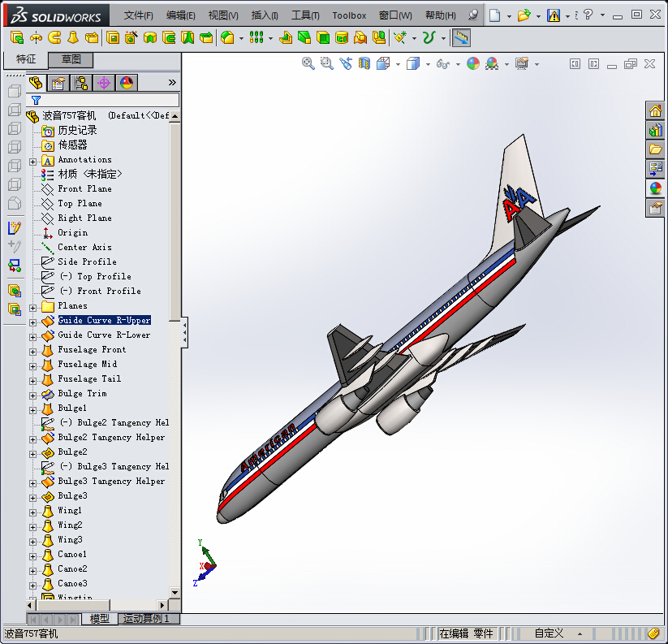Viewport: 668px width, 644px height.
Task: Select the Swept Cut tool
Action: click(x=169, y=38)
